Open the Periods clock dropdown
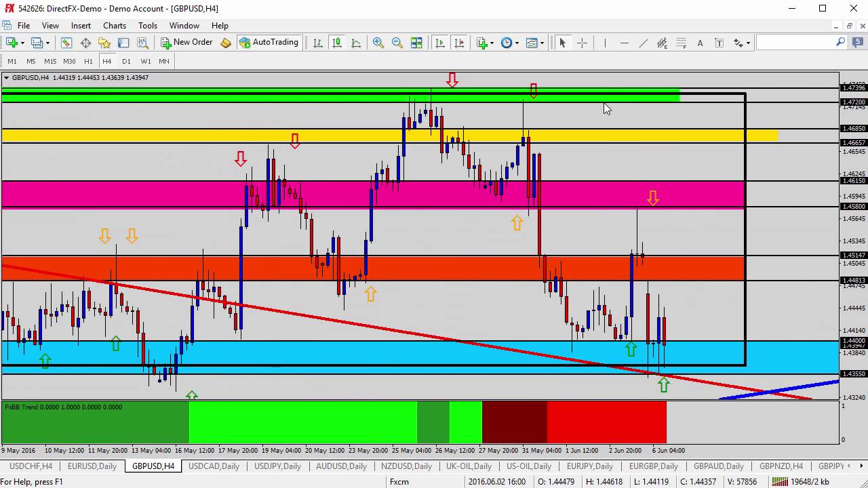The width and height of the screenshot is (868, 488). point(510,43)
